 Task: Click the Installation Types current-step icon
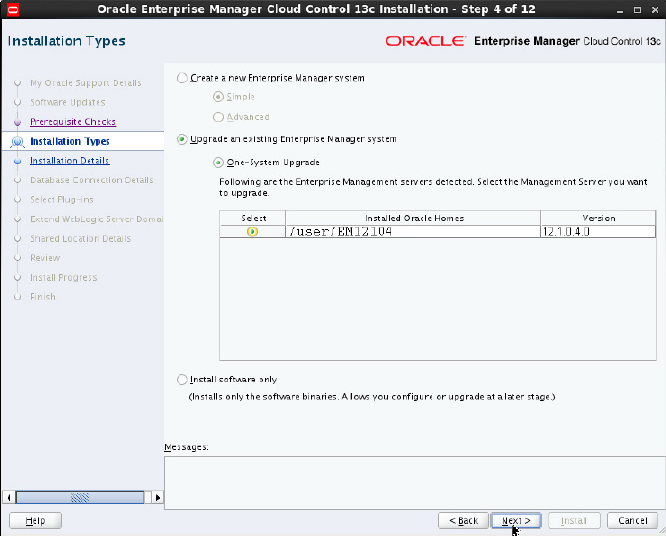coord(17,142)
